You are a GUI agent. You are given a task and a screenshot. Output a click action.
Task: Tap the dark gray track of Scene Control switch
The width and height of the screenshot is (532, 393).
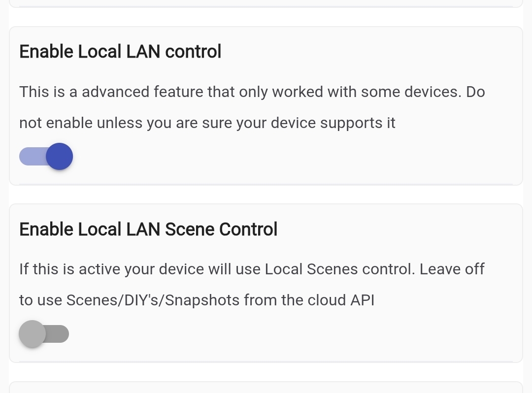pyautogui.click(x=59, y=334)
